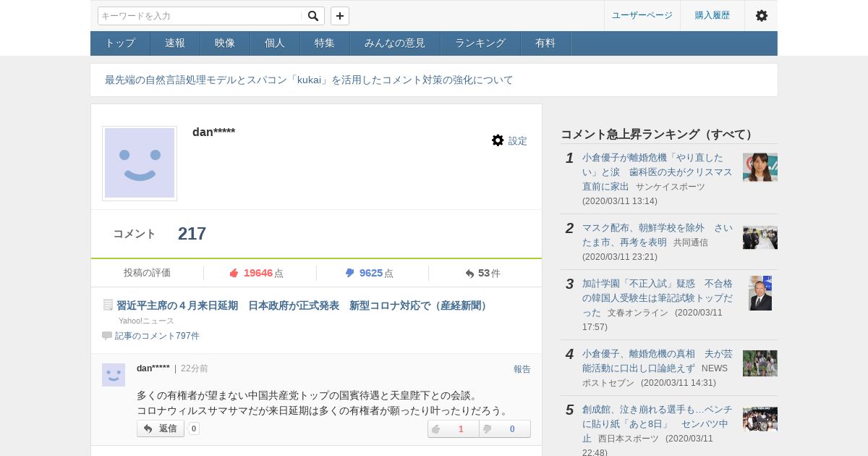The width and height of the screenshot is (868, 456).
Task: Open the 特集 tab
Action: pos(325,43)
